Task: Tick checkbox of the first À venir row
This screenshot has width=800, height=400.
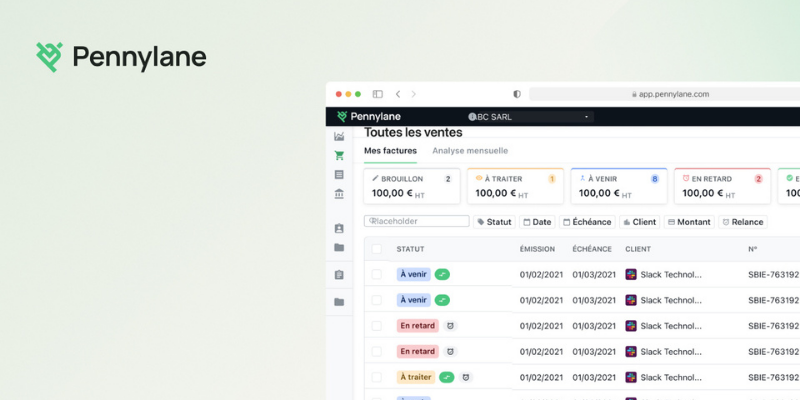Action: [377, 274]
